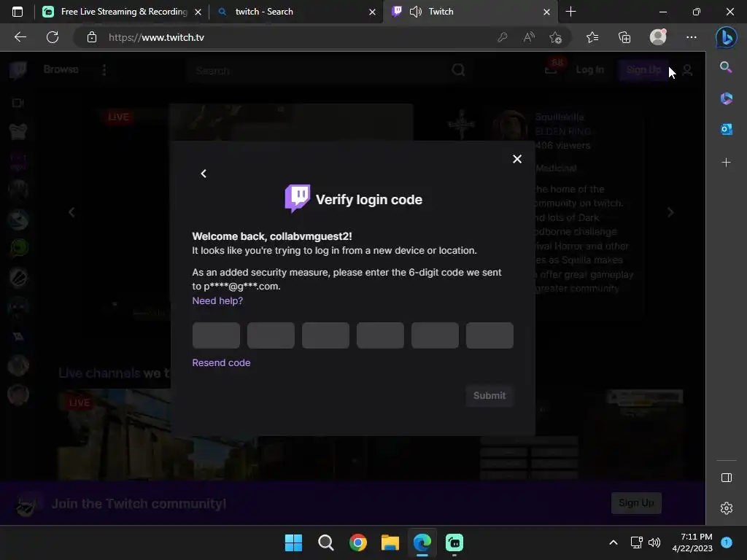Open a new browser tab
Screen dimensions: 747x560
point(570,12)
